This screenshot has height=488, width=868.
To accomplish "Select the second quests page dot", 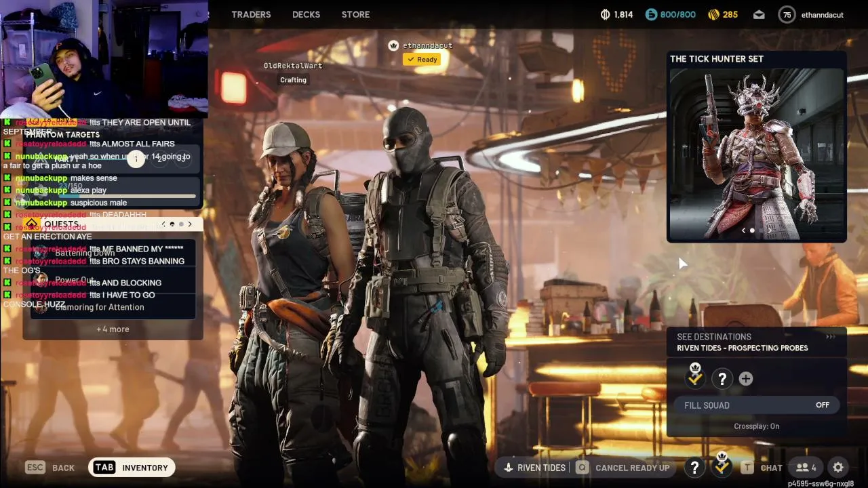I will point(181,224).
